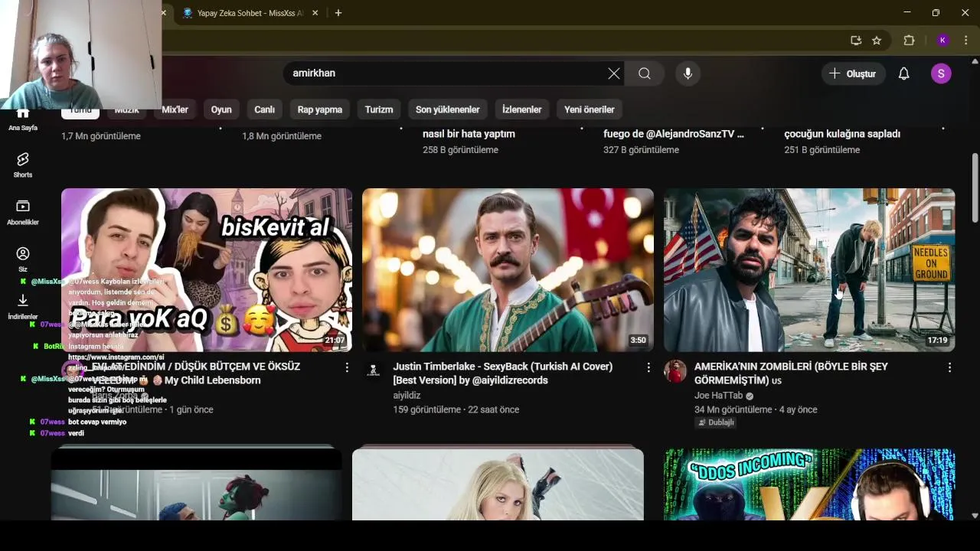Image resolution: width=980 pixels, height=551 pixels.
Task: Click '258 B görüntüleme' text
Action: point(460,150)
